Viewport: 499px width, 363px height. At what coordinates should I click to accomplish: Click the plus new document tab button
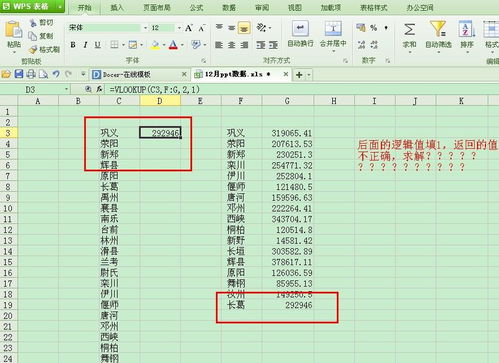tap(299, 75)
